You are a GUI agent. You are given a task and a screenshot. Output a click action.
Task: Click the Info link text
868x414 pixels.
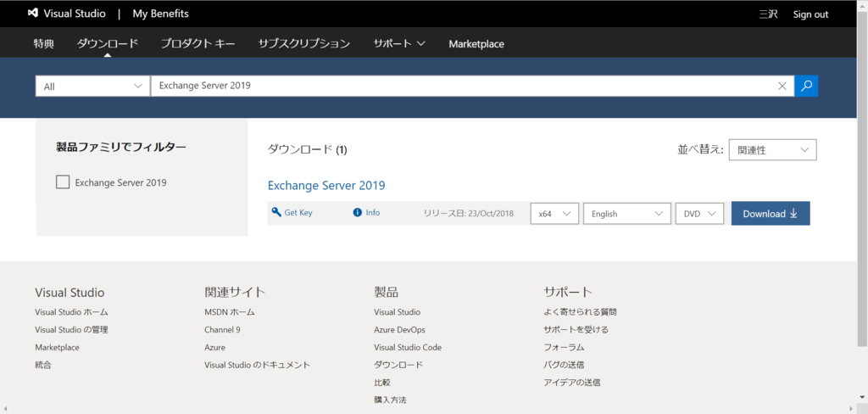click(373, 212)
